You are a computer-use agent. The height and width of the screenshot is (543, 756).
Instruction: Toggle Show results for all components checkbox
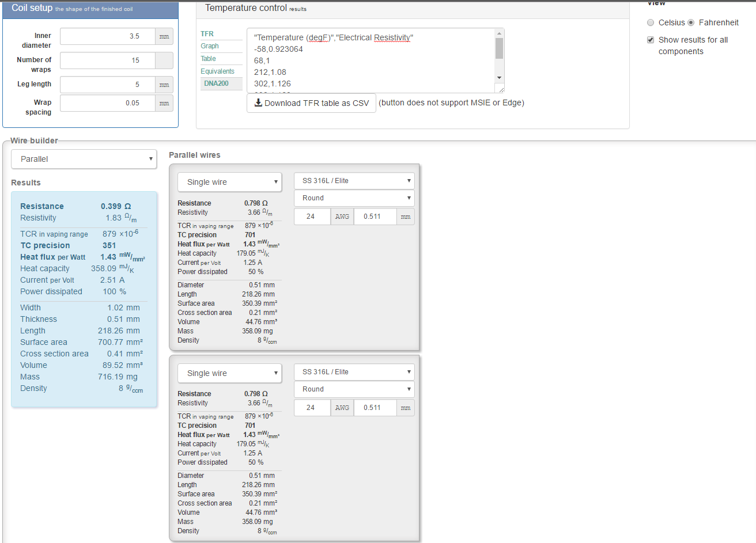pyautogui.click(x=651, y=40)
